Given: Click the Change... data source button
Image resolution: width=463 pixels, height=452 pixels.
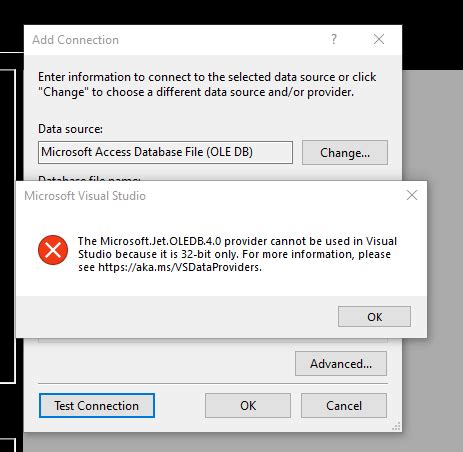Looking at the screenshot, I should click(x=345, y=153).
